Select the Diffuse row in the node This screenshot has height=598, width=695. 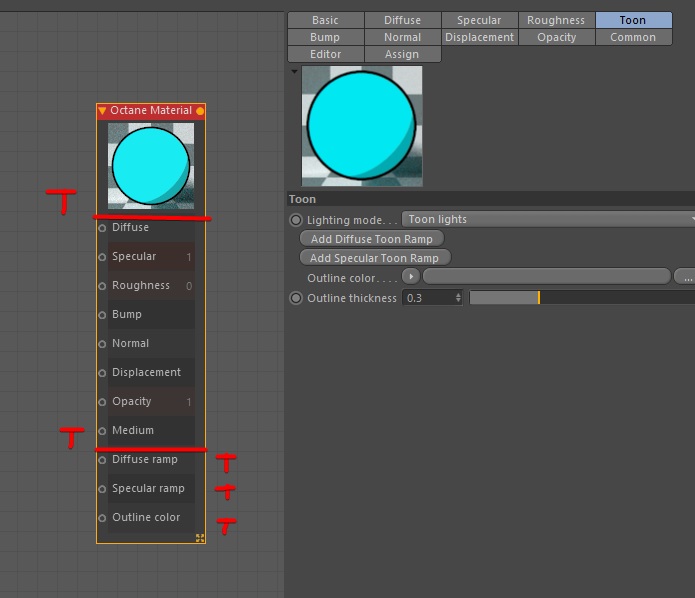coord(151,227)
